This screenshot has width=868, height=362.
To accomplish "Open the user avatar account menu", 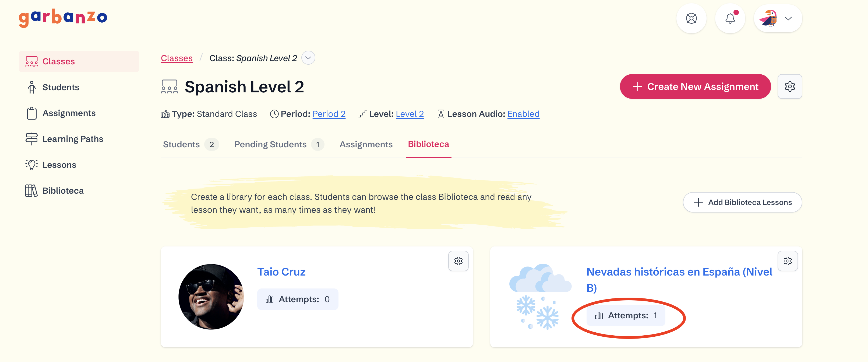I will click(778, 19).
